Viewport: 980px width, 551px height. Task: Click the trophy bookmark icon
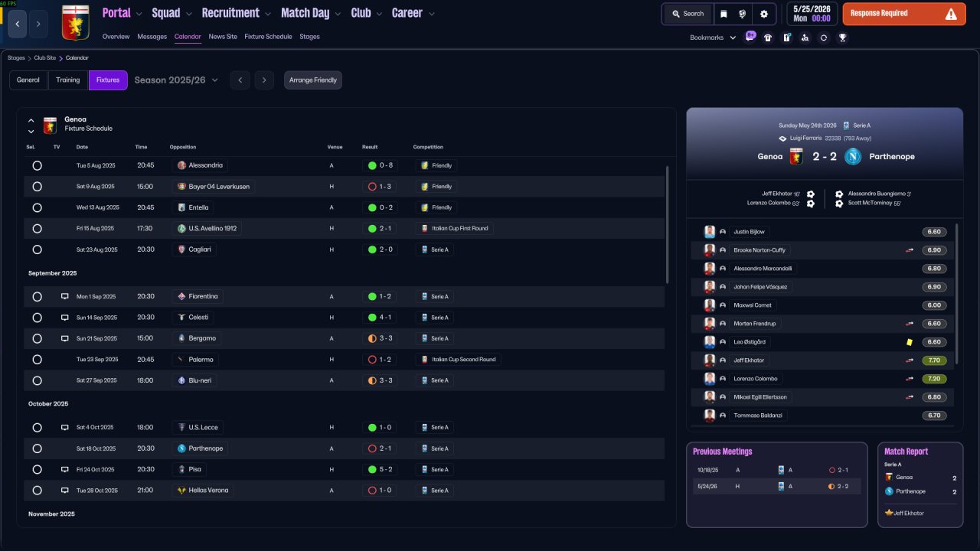pyautogui.click(x=842, y=37)
